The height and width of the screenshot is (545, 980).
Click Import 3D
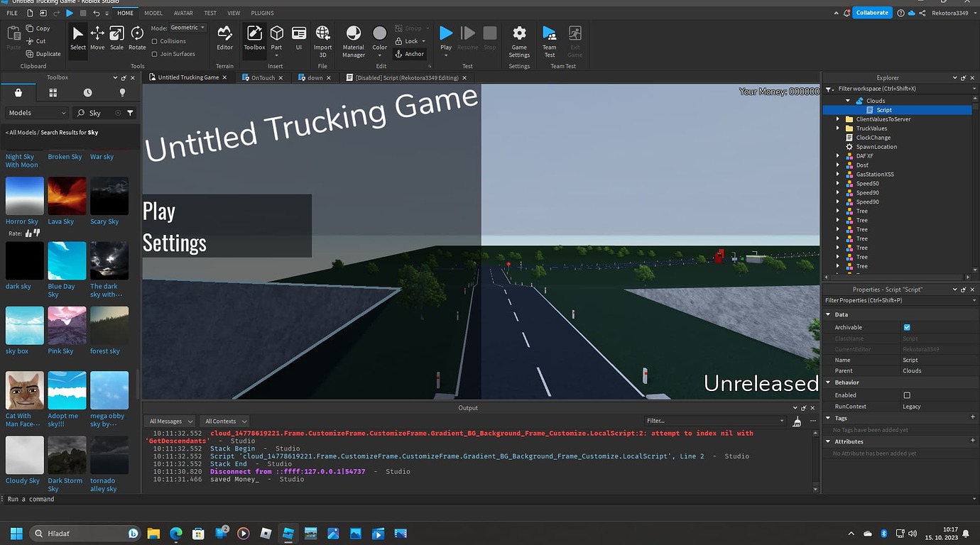323,41
